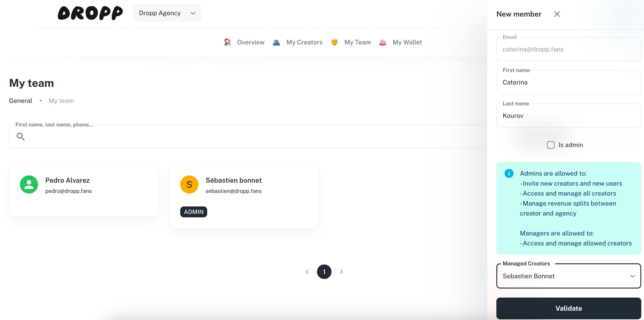Click the people icon beside My Creators

[x=276, y=42]
